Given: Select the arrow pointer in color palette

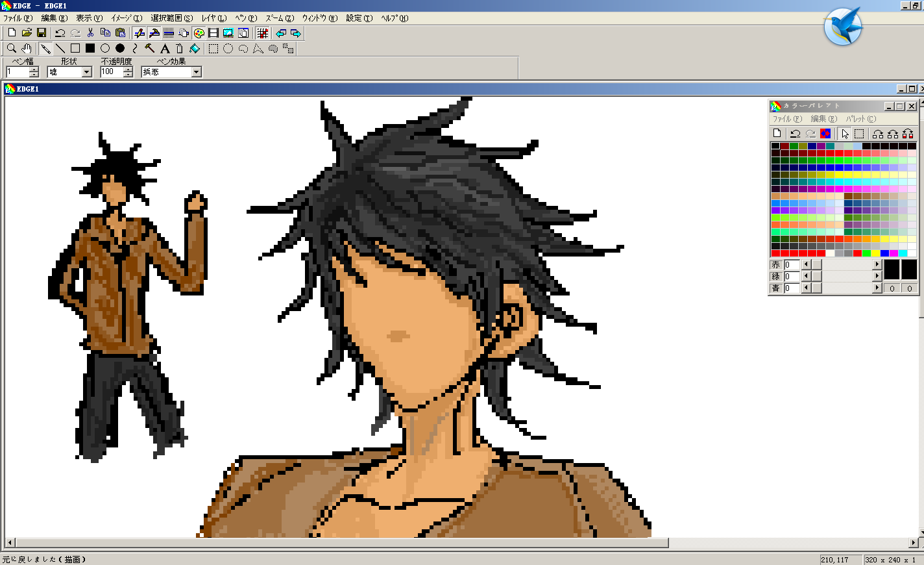Looking at the screenshot, I should [x=845, y=134].
